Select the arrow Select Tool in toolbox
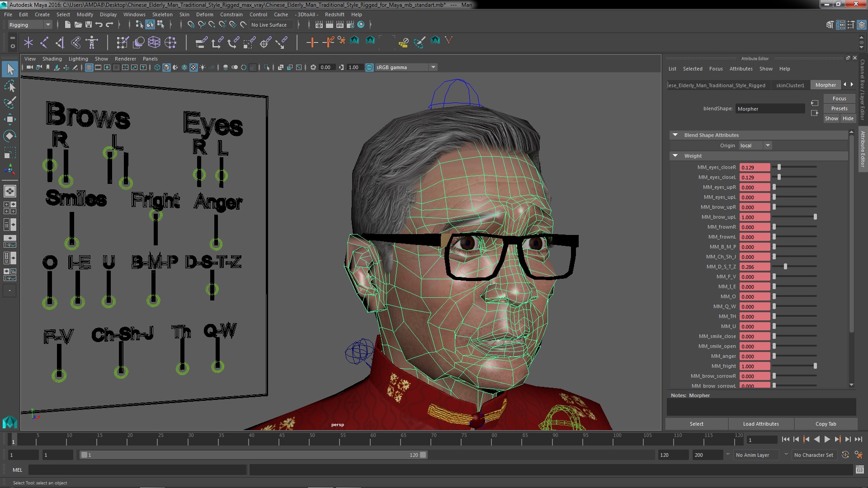The height and width of the screenshot is (488, 868). [x=10, y=69]
